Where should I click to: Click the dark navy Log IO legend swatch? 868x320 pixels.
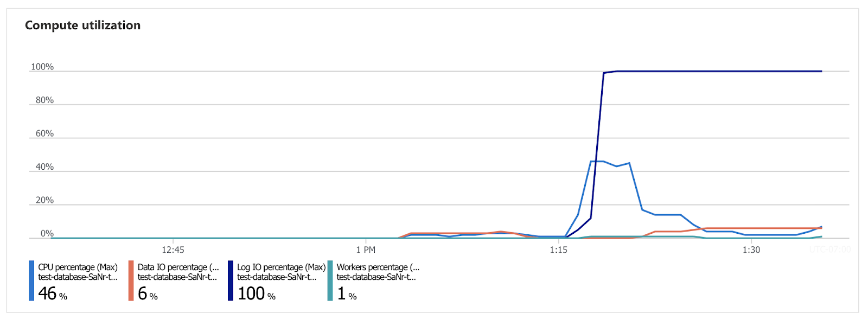(x=231, y=280)
